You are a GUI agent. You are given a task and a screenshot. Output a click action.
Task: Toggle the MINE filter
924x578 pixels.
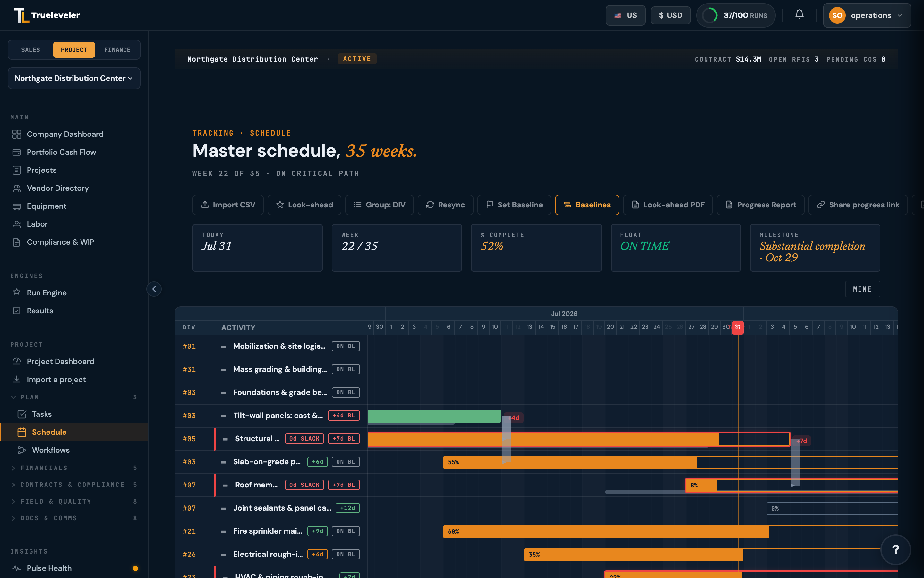862,289
